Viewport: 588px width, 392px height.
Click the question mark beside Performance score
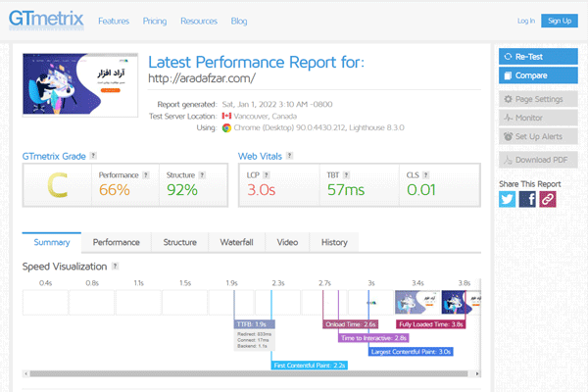(x=147, y=174)
